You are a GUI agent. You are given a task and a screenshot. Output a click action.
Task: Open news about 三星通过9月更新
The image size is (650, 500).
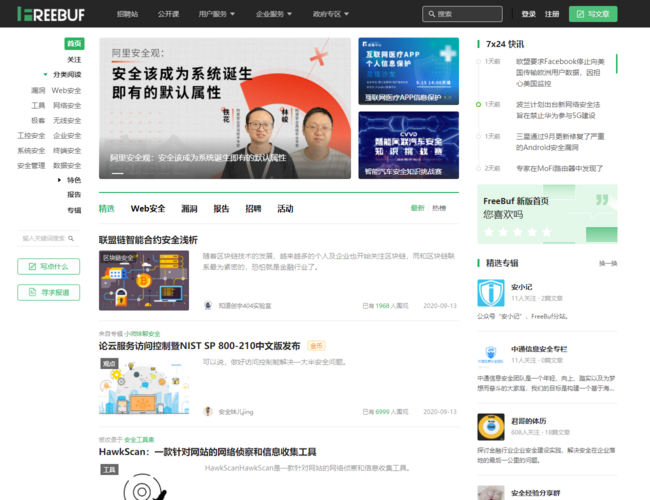[x=560, y=142]
